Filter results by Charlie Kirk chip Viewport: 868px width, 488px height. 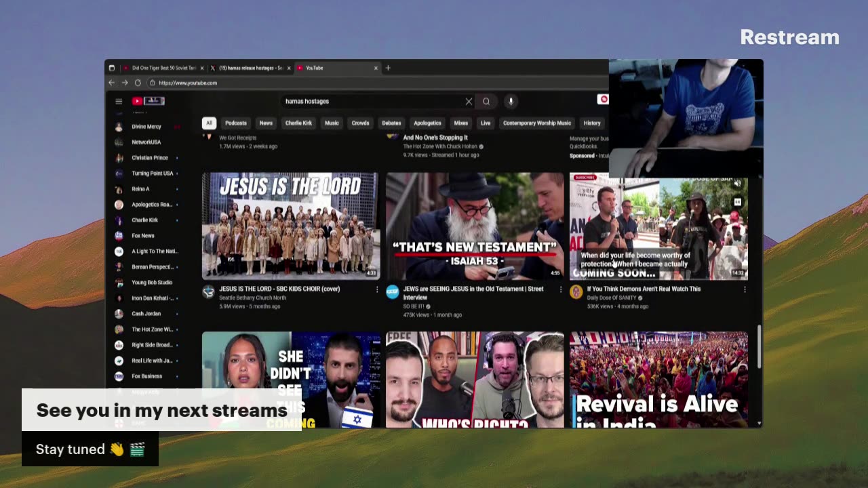tap(298, 123)
